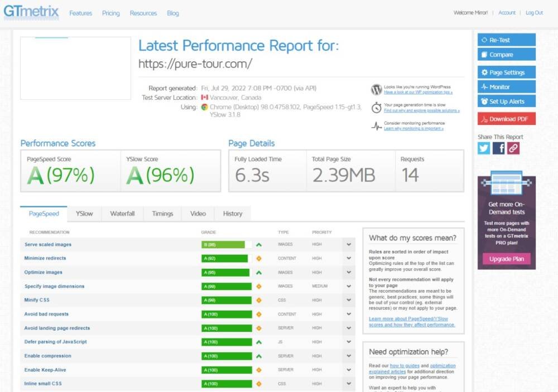The width and height of the screenshot is (558, 392).
Task: Share report on Facebook icon
Action: [x=499, y=148]
